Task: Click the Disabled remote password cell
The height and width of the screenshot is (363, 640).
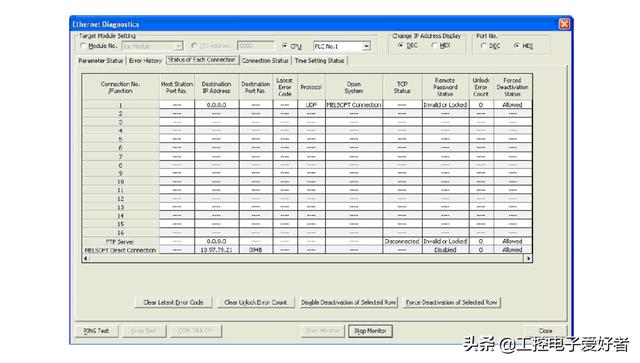Action: pyautogui.click(x=445, y=250)
